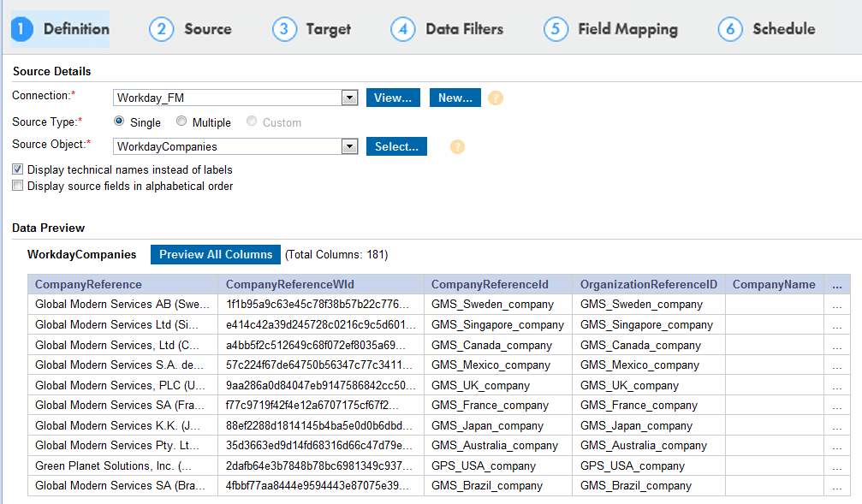
Task: Click WId cell starting e414c42a39d24572
Action: coord(321,325)
